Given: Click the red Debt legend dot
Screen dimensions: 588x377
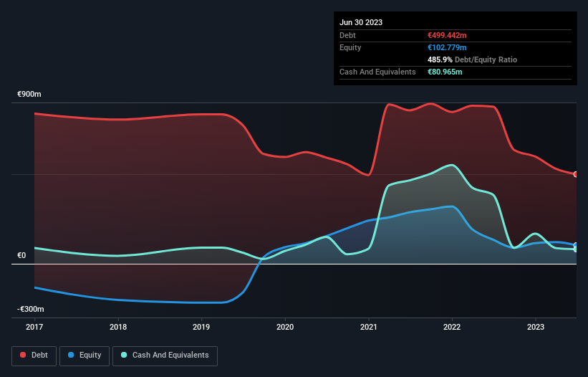Looking at the screenshot, I should [23, 355].
